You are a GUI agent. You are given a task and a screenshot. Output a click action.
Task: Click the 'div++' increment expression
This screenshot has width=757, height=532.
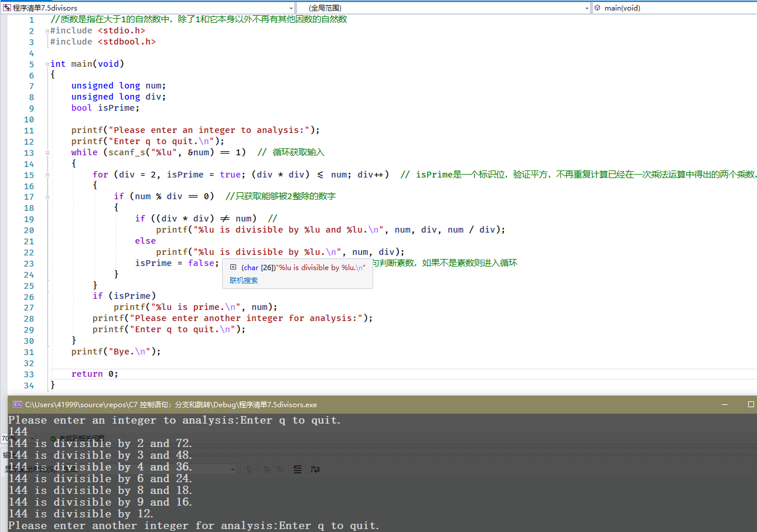point(371,175)
